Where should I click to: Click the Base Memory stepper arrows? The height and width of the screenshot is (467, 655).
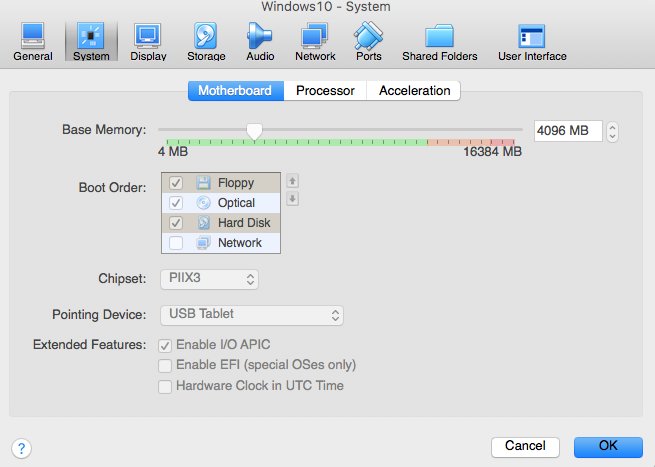tap(612, 132)
